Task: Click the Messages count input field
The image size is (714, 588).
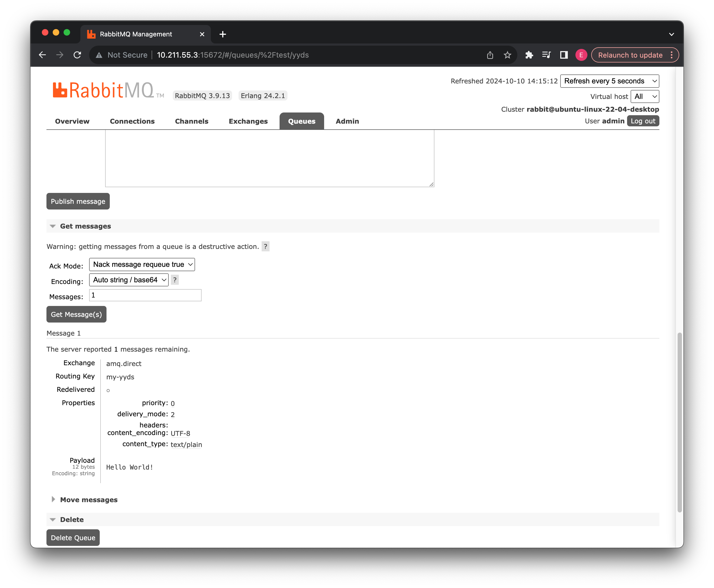Action: click(x=145, y=295)
